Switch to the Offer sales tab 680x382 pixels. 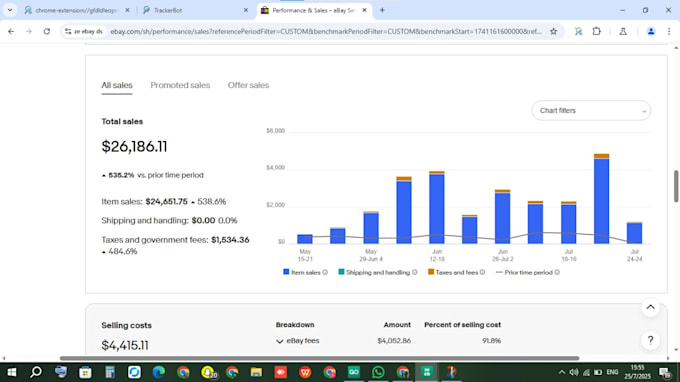click(x=248, y=85)
